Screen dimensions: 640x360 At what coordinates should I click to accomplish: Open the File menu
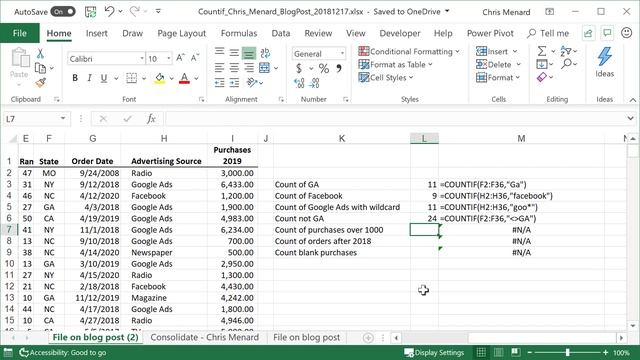pyautogui.click(x=20, y=33)
